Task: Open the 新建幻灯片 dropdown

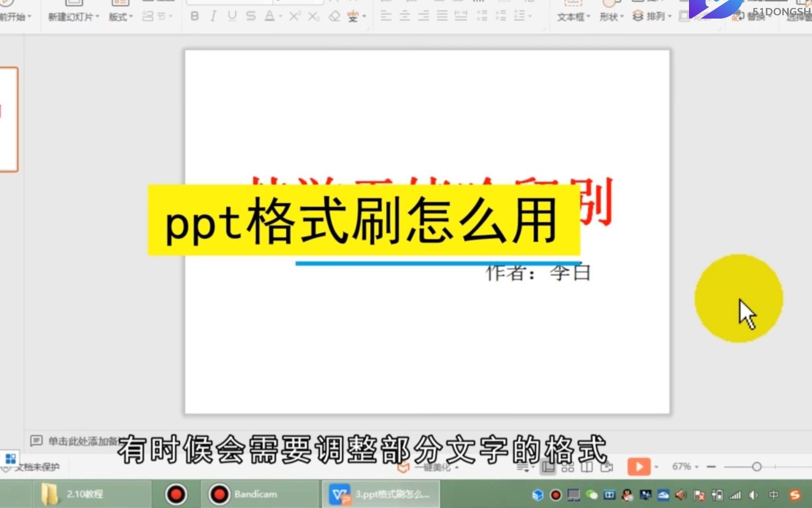Action: (74, 17)
